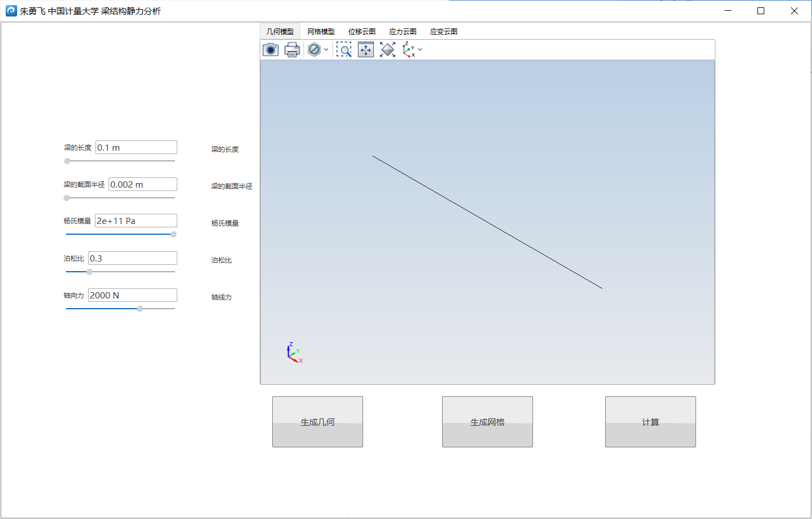Click the 梁的长度 input field showing 0.1 m

click(x=136, y=147)
